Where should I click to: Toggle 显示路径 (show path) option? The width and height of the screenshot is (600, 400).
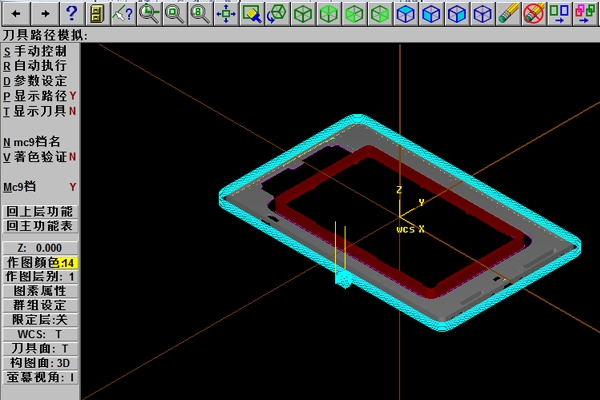click(39, 96)
